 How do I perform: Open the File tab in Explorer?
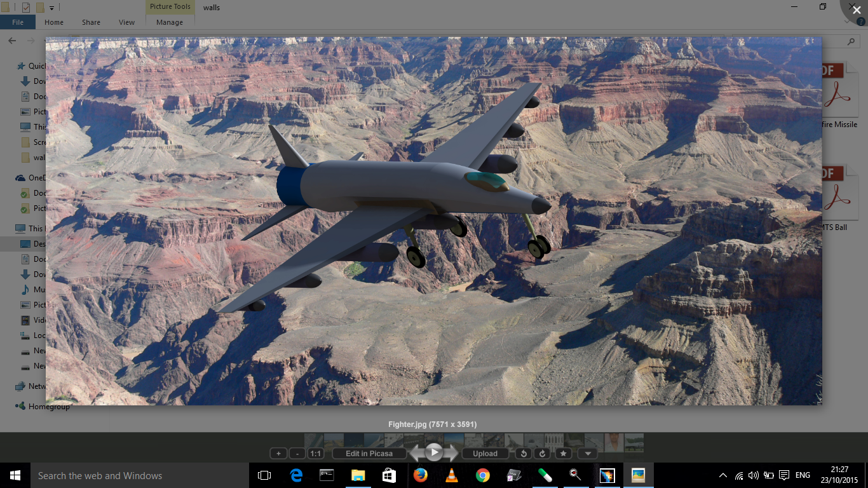[x=18, y=22]
